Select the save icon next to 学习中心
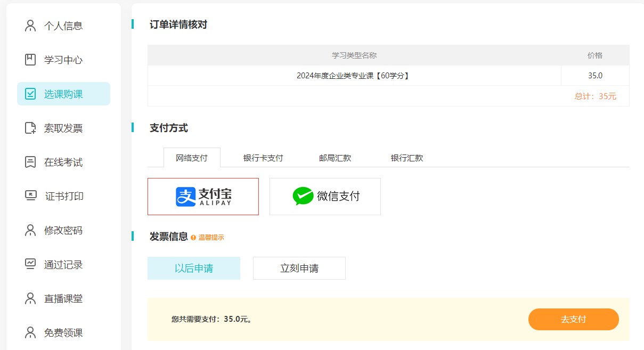The height and width of the screenshot is (350, 644). (30, 60)
